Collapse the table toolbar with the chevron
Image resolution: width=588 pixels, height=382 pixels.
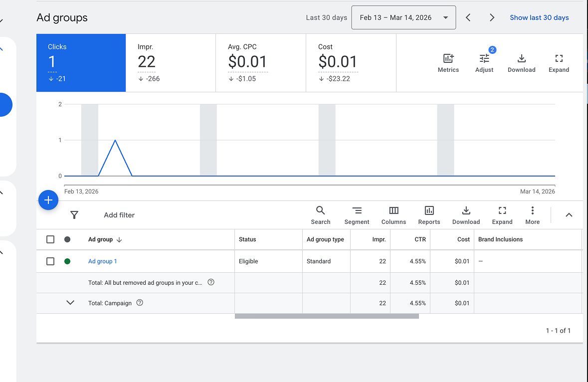coord(569,214)
